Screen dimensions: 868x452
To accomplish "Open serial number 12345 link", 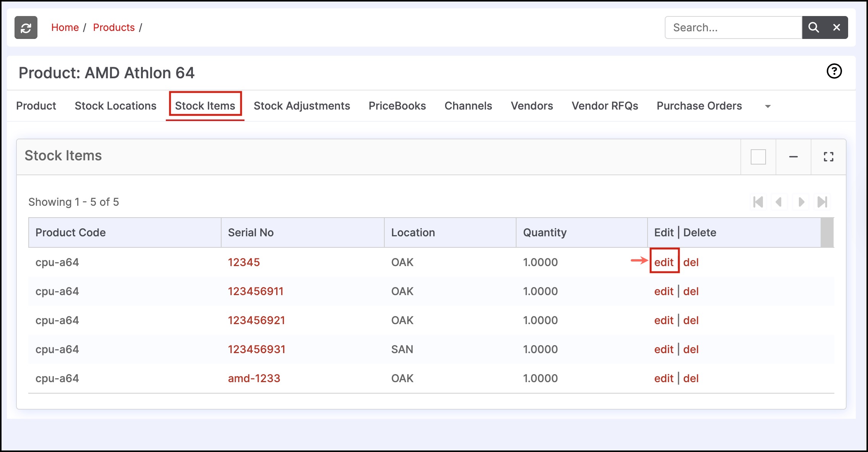I will (x=244, y=262).
